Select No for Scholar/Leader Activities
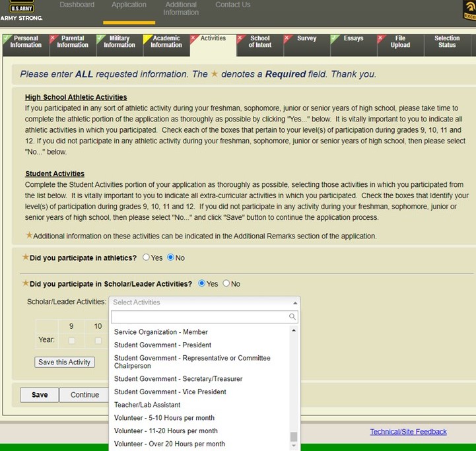The image size is (476, 451). click(x=226, y=284)
